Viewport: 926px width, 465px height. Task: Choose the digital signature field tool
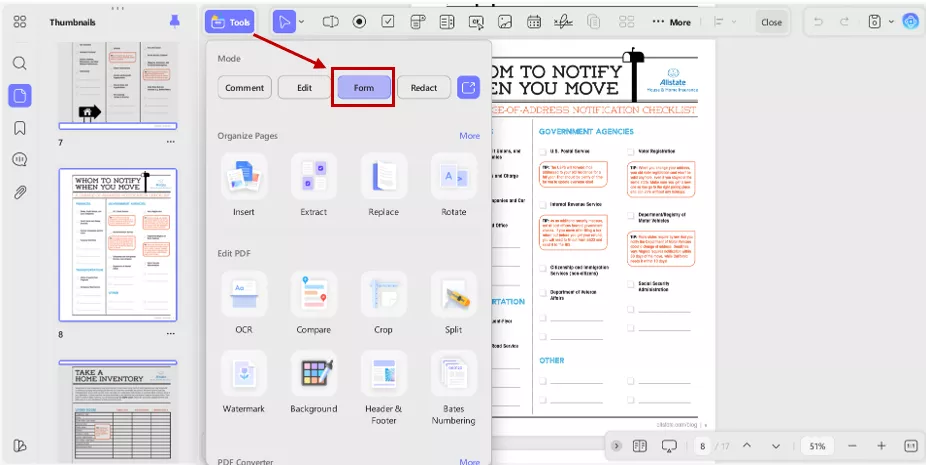tap(563, 22)
